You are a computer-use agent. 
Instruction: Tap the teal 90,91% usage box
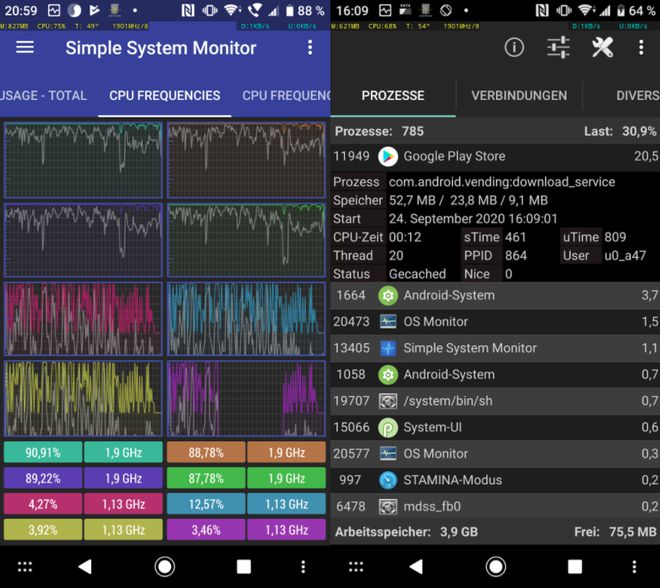click(x=43, y=452)
